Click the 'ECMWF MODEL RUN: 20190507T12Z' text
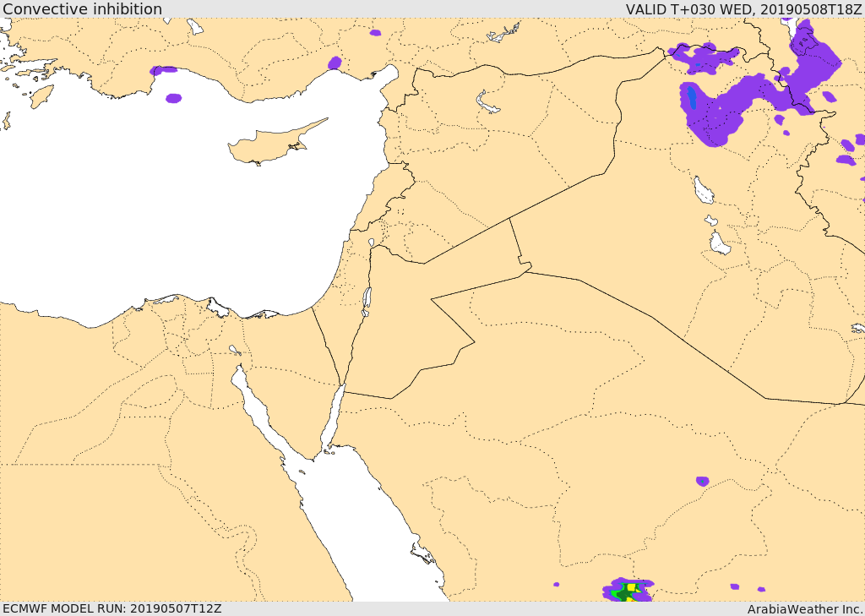 pyautogui.click(x=112, y=608)
